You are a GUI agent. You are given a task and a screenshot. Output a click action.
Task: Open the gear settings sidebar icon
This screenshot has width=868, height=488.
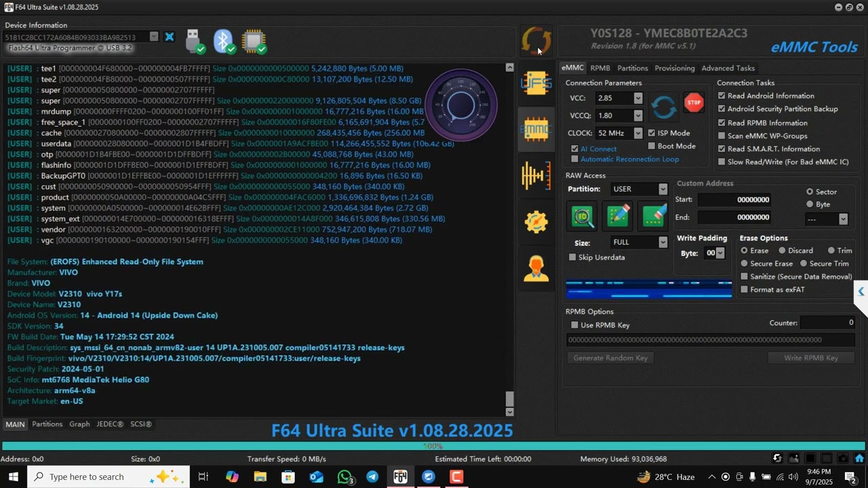536,222
